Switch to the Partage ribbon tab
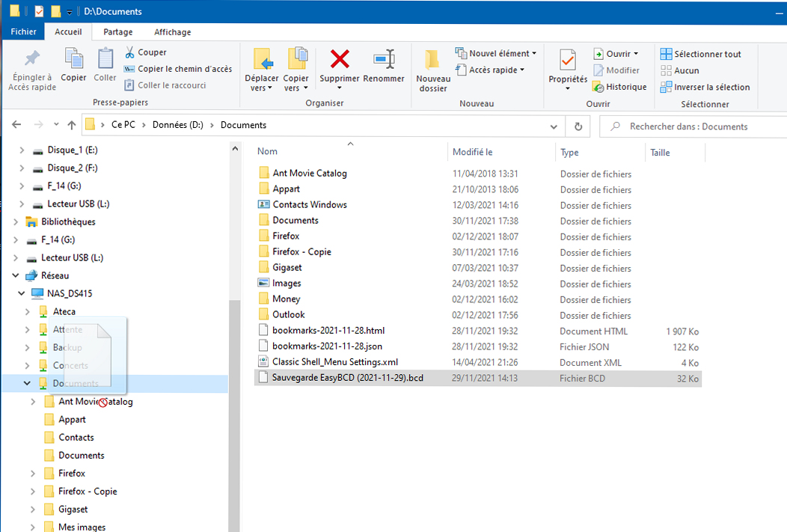This screenshot has width=787, height=532. click(x=118, y=32)
